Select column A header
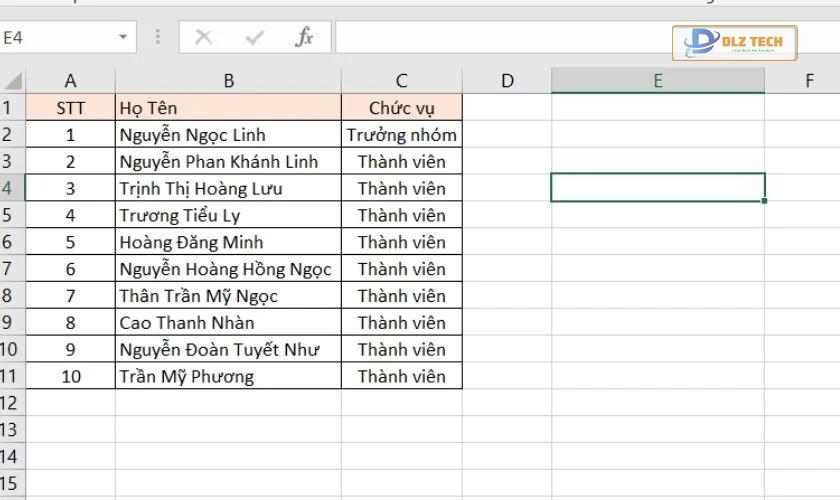This screenshot has width=840, height=500. coord(70,80)
